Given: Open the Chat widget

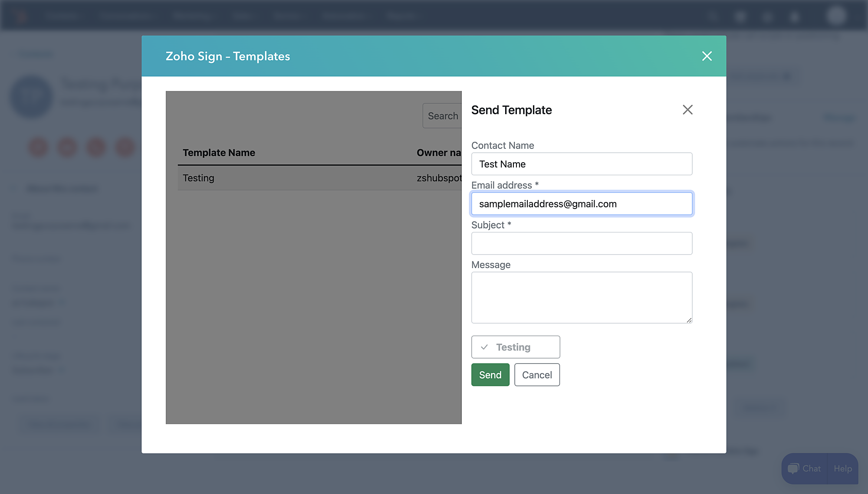Looking at the screenshot, I should (805, 468).
